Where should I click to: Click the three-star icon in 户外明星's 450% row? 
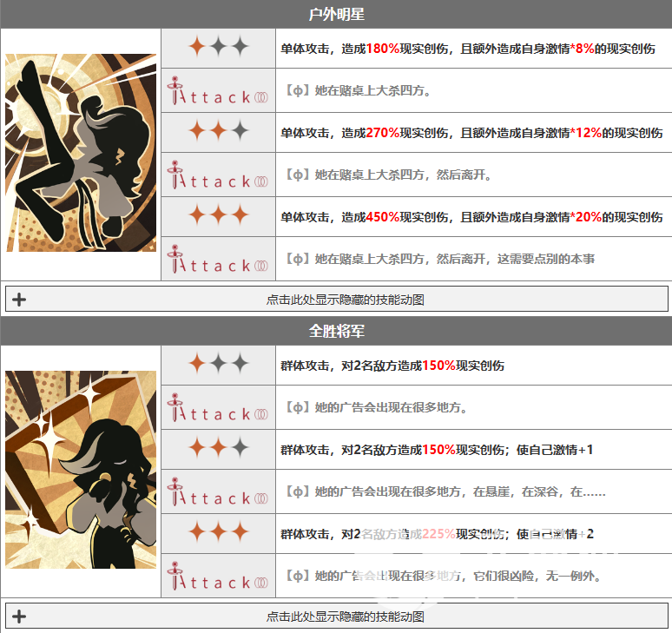click(x=218, y=216)
